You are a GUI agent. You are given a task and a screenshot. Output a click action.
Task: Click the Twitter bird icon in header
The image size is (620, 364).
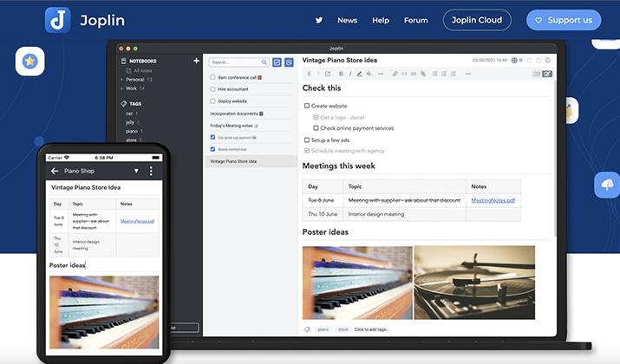(x=319, y=20)
